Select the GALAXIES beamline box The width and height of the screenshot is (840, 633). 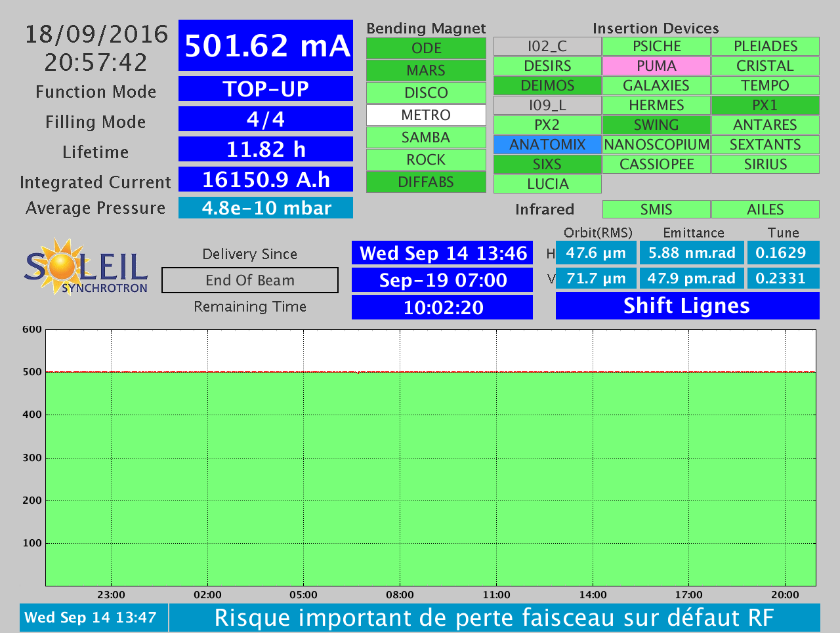tap(656, 86)
